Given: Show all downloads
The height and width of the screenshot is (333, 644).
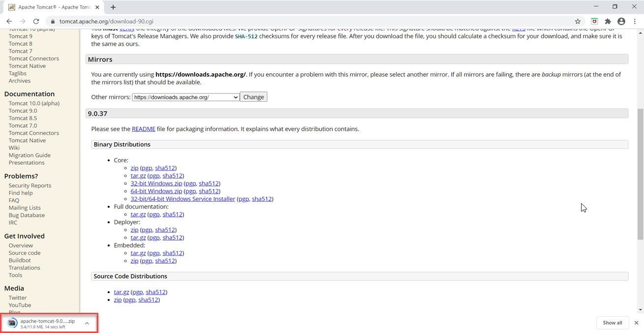Looking at the screenshot, I should point(612,323).
